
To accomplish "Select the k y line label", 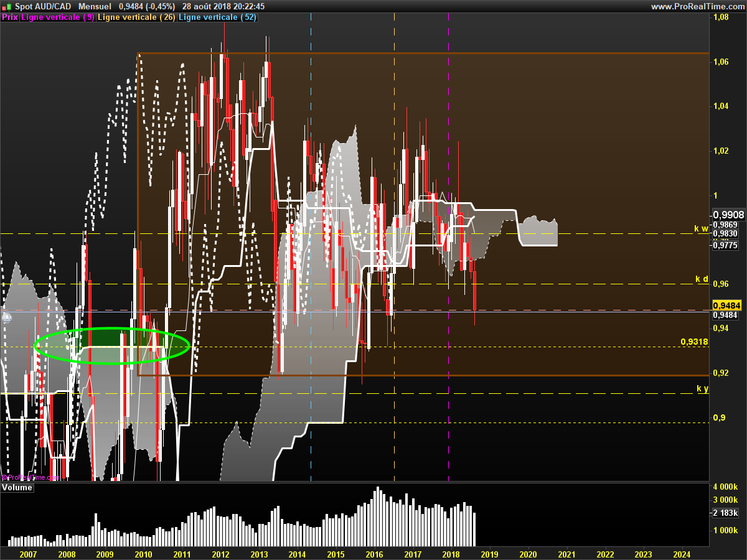I will click(x=702, y=389).
